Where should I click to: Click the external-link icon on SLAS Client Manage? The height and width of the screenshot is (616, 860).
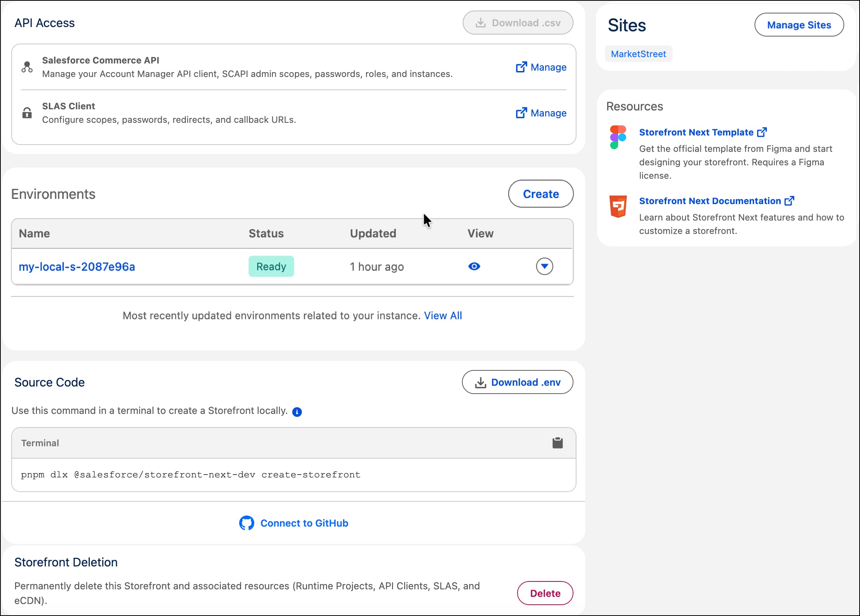[521, 113]
